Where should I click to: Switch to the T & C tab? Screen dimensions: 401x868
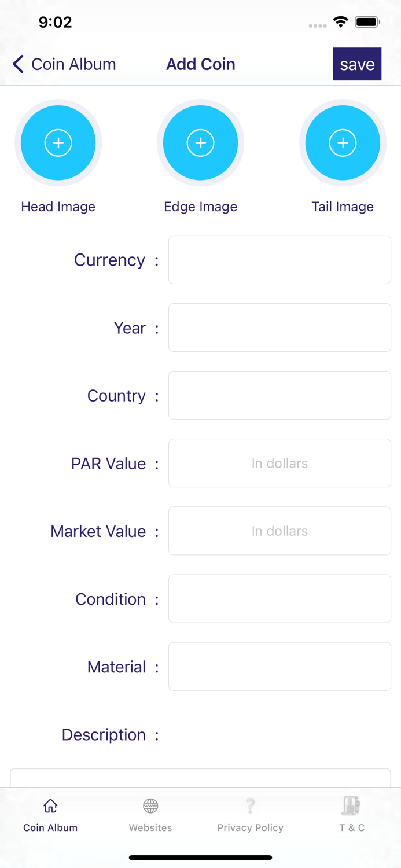click(x=351, y=814)
